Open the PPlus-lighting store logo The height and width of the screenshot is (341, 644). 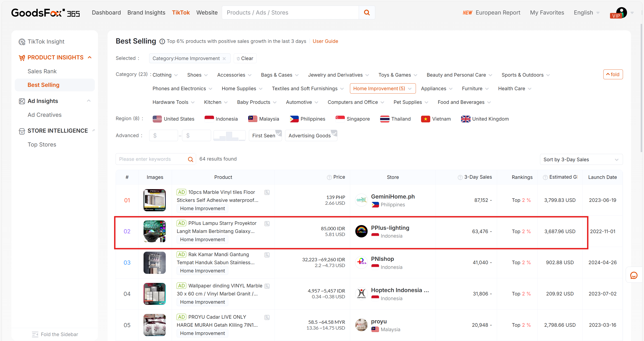(361, 231)
